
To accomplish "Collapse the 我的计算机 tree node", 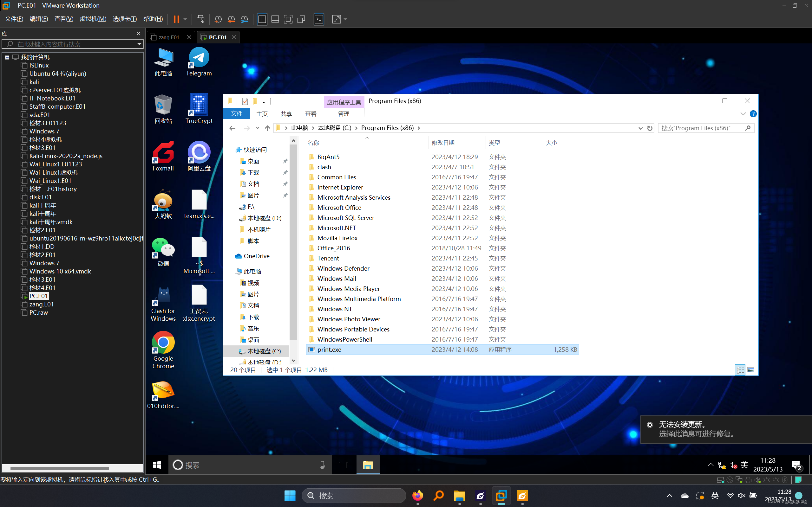I will click(7, 57).
